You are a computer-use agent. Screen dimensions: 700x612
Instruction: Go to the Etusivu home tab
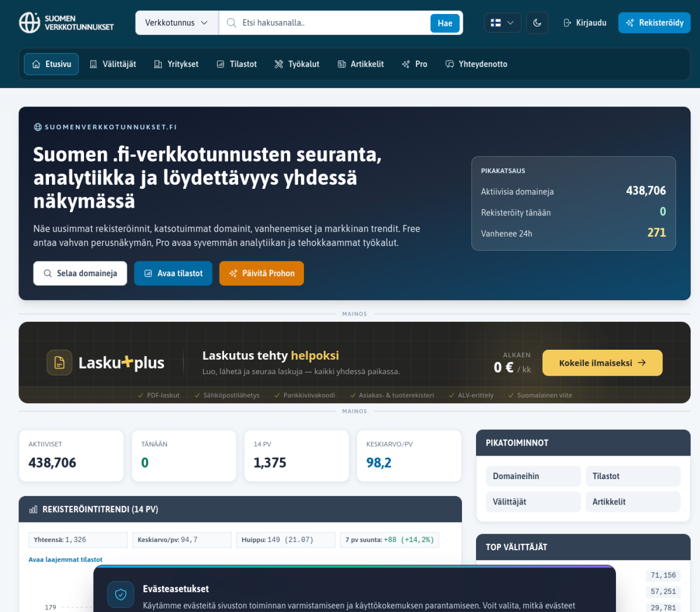(x=51, y=64)
